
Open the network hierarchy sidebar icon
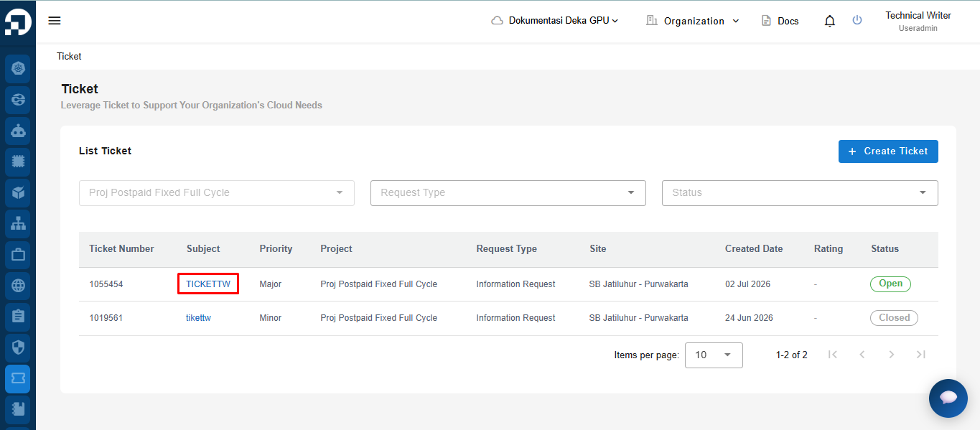pyautogui.click(x=18, y=223)
